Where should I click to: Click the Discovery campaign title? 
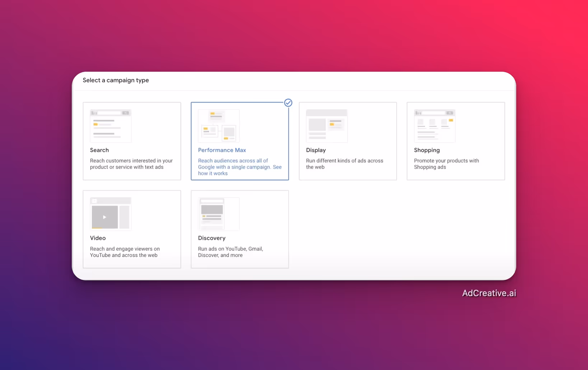pos(212,238)
